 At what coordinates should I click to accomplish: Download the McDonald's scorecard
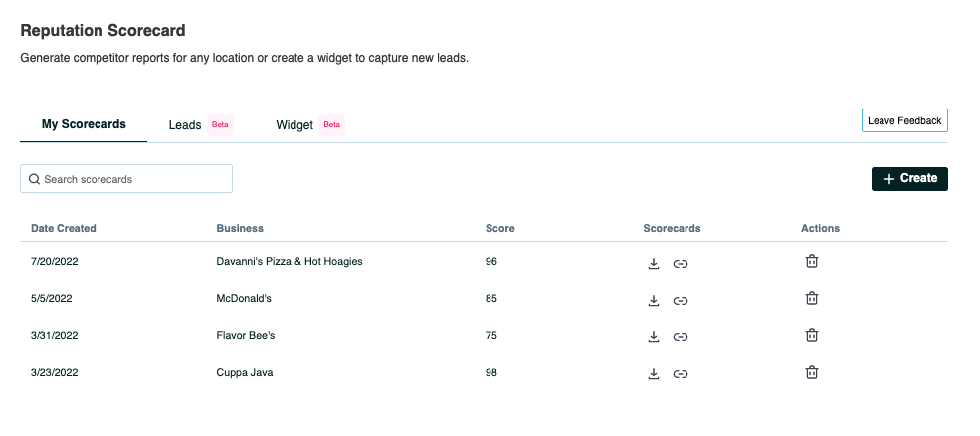654,300
